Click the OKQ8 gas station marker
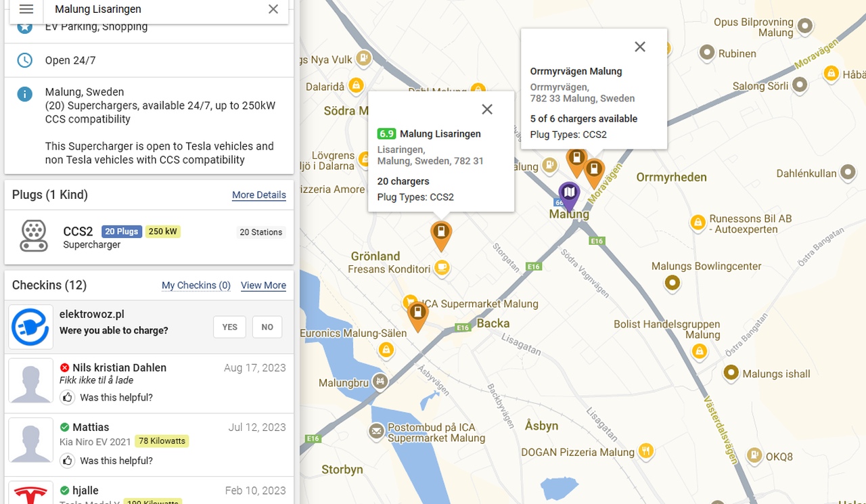Screen dimensions: 866x504 (x=754, y=456)
